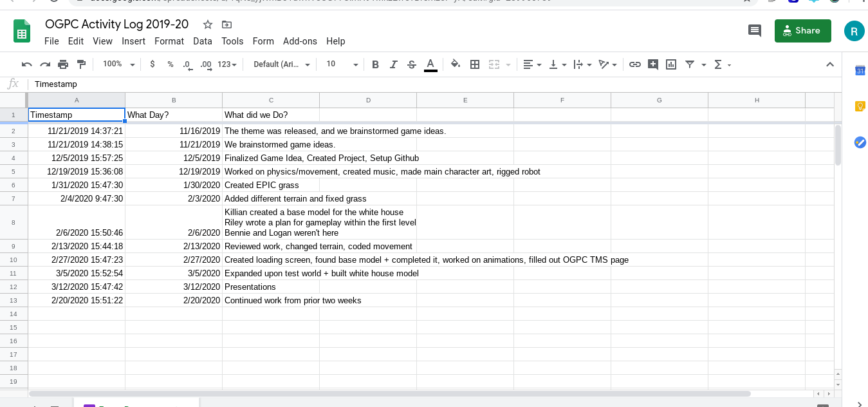868x407 pixels.
Task: Open the text color picker
Action: 430,64
